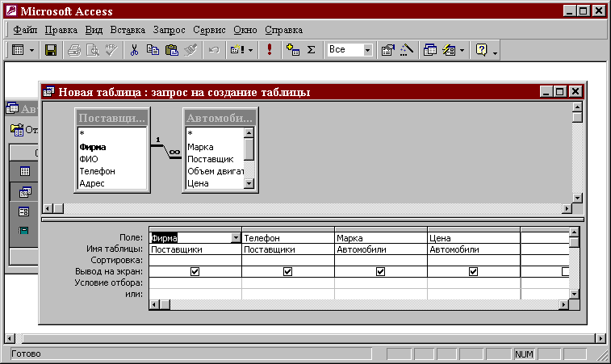Click the Телефон cell in Поле row
This screenshot has height=364, width=611.
point(288,238)
